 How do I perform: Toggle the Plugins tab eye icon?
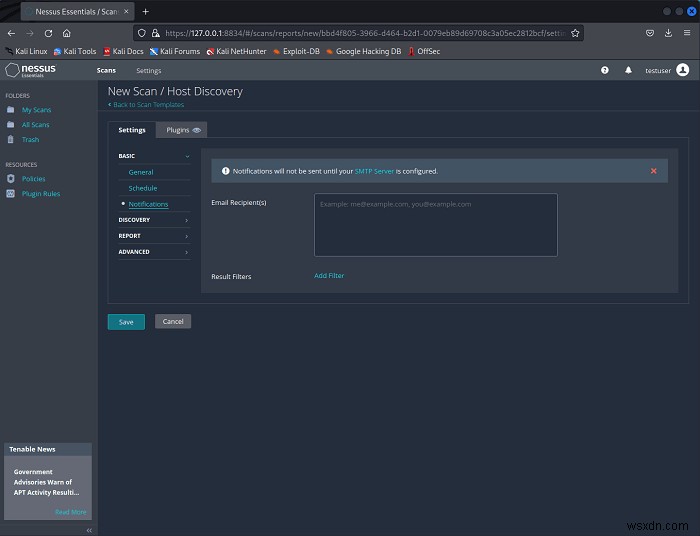pos(196,130)
